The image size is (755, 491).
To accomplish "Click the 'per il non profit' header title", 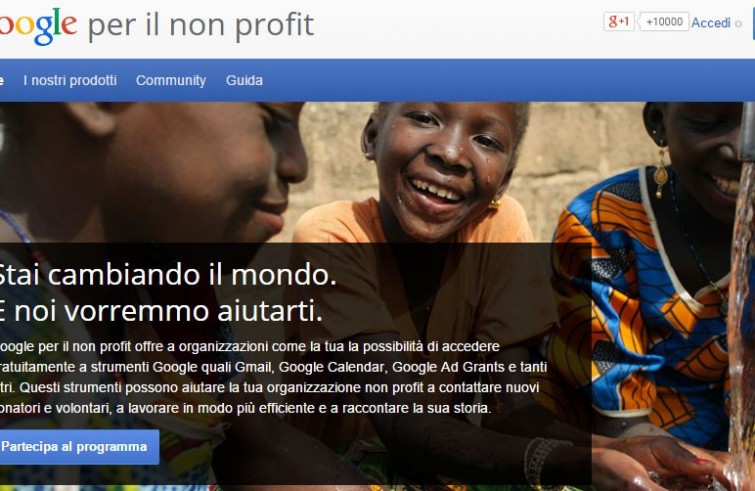I will [201, 25].
